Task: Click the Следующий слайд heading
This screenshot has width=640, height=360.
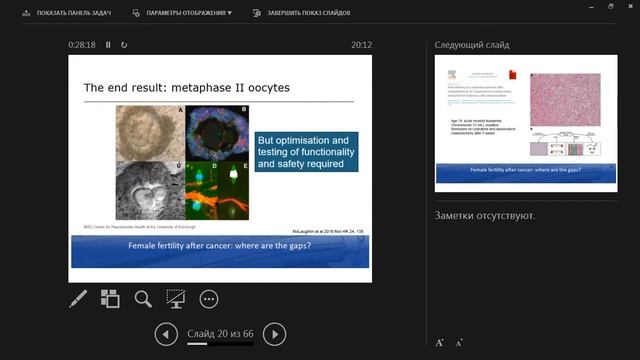Action: click(x=472, y=45)
